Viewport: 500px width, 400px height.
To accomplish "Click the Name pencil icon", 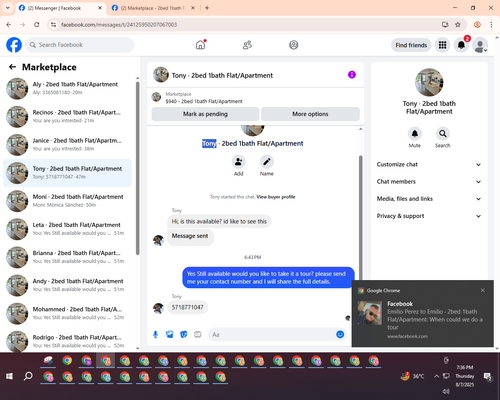I will 267,162.
